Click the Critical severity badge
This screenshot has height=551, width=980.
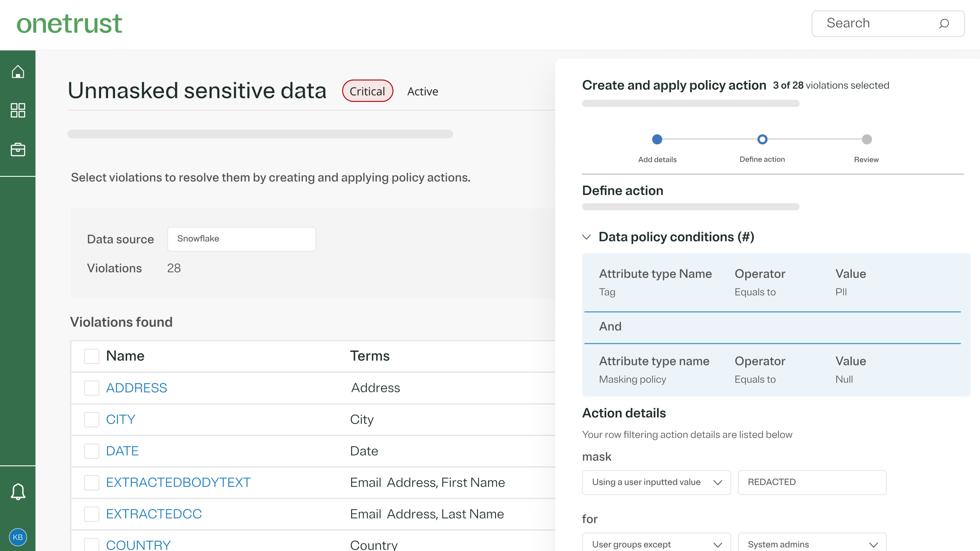[x=367, y=91]
